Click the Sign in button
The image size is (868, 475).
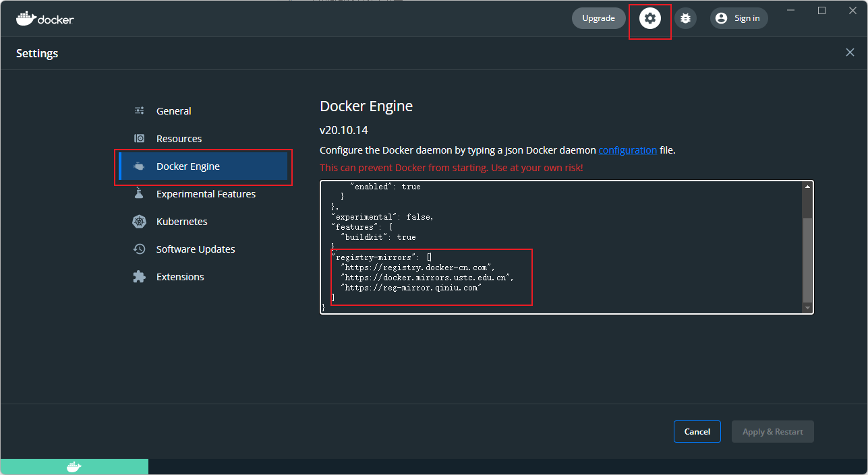(739, 18)
